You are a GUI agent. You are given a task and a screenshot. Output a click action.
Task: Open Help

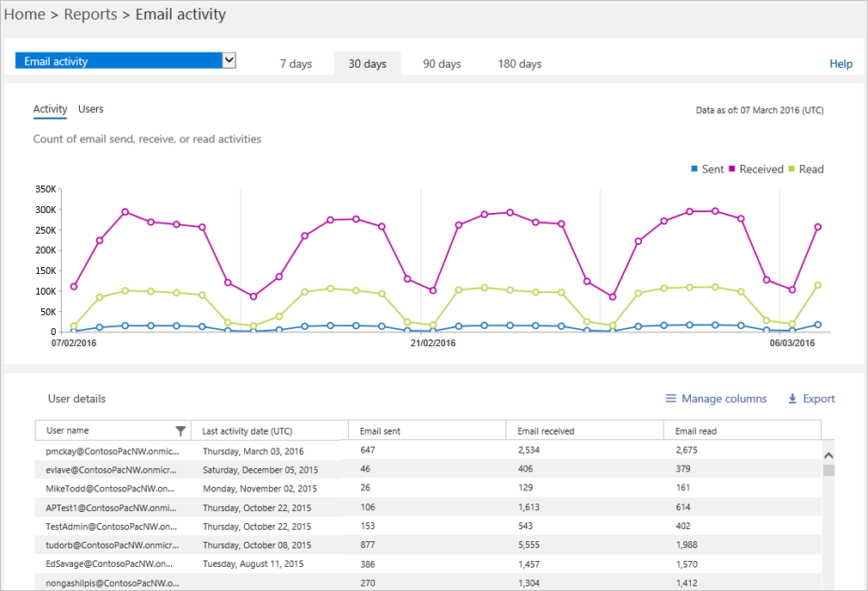(x=841, y=64)
